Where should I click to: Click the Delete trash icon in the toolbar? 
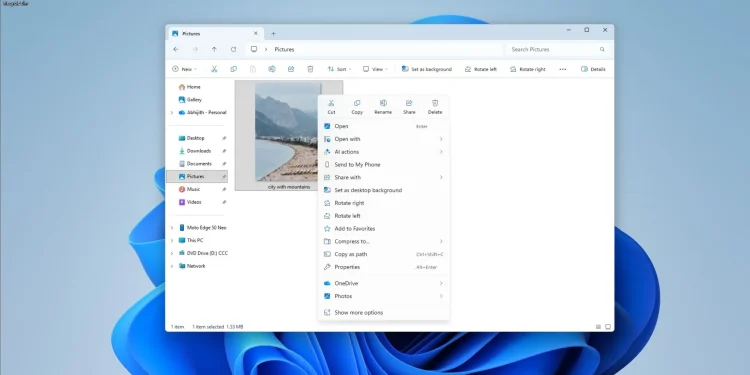(310, 69)
